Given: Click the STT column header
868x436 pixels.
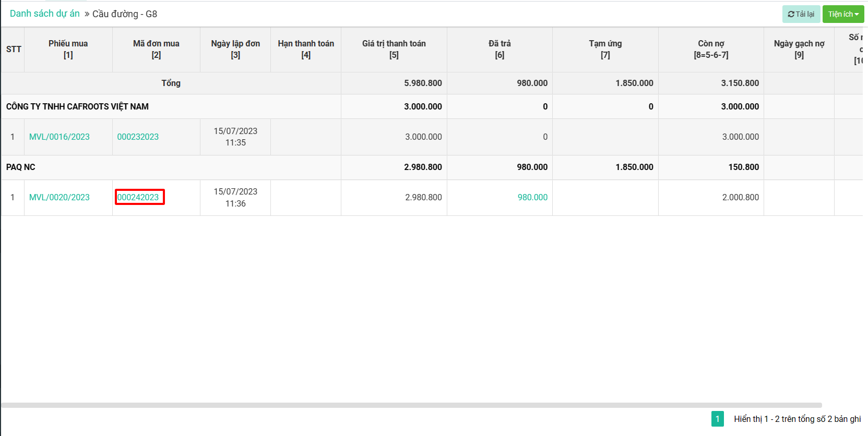Looking at the screenshot, I should pyautogui.click(x=14, y=50).
